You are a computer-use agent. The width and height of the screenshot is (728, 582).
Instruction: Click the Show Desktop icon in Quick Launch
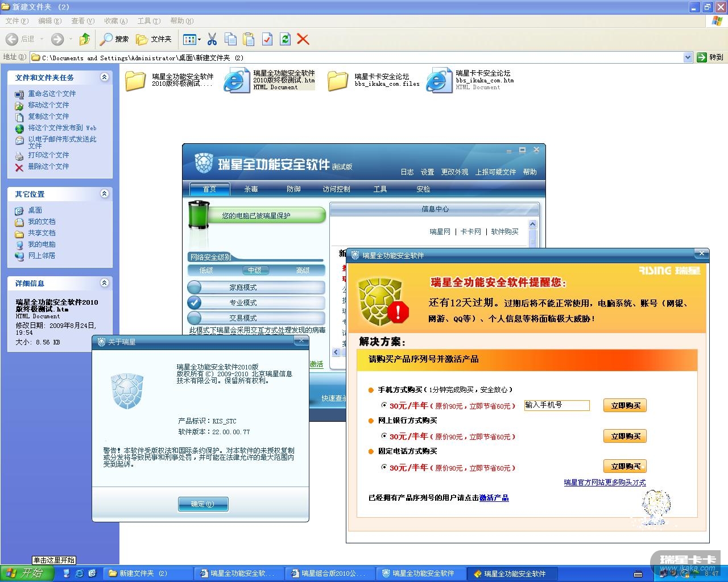[x=67, y=573]
